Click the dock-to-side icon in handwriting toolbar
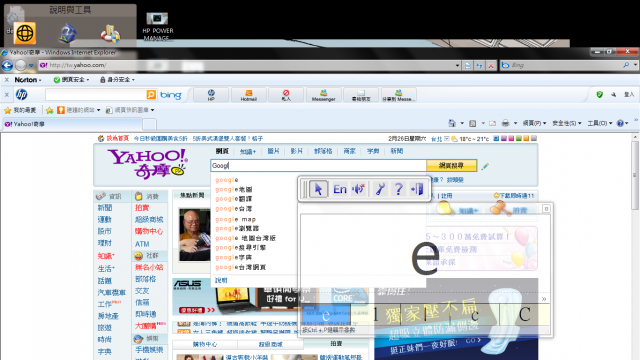Image resolution: width=640 pixels, height=360 pixels. (417, 189)
